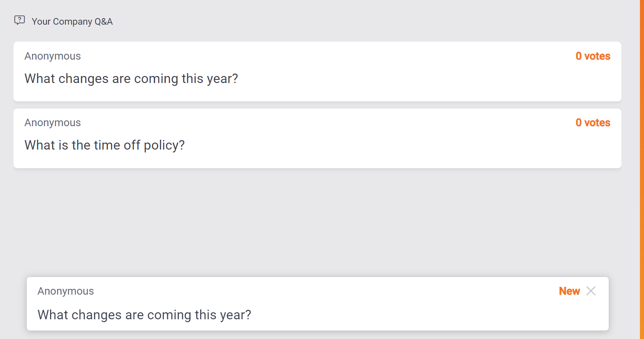This screenshot has height=339, width=644.
Task: Dismiss the new question notification with X
Action: coord(591,291)
